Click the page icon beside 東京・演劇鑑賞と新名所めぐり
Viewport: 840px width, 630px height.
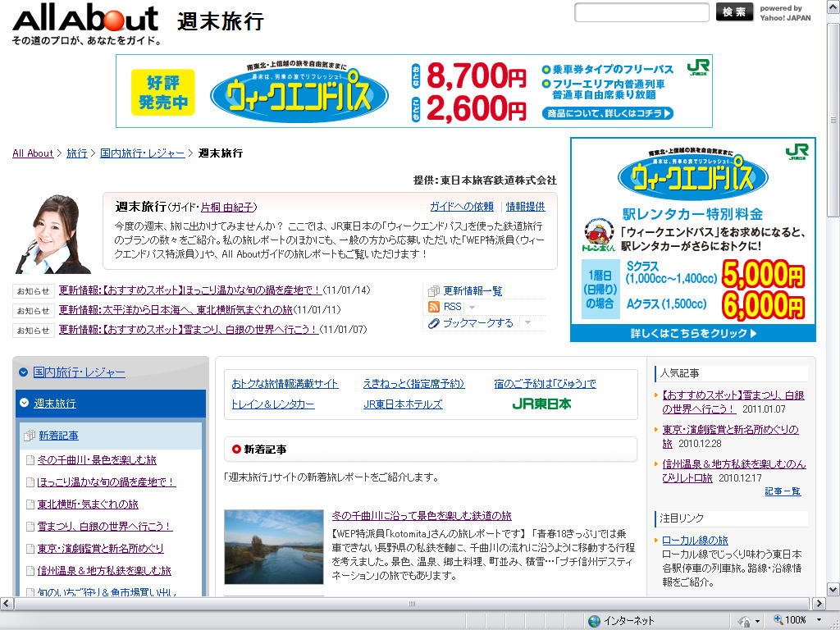30,549
